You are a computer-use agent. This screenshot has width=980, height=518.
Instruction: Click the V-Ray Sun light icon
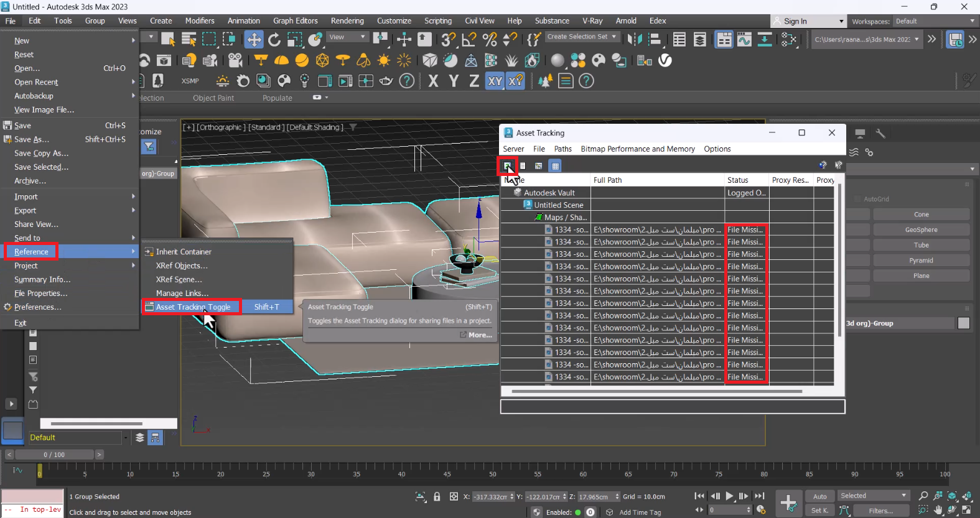[384, 60]
